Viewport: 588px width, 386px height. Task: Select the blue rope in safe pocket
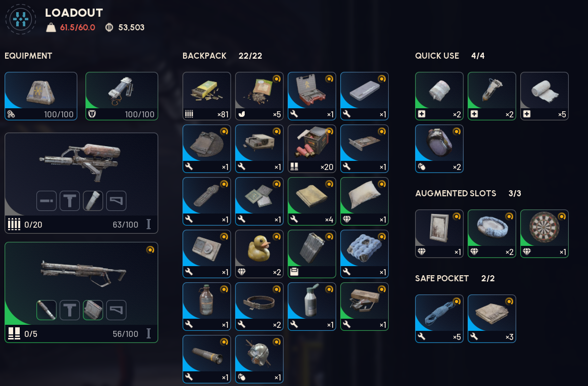pos(439,319)
